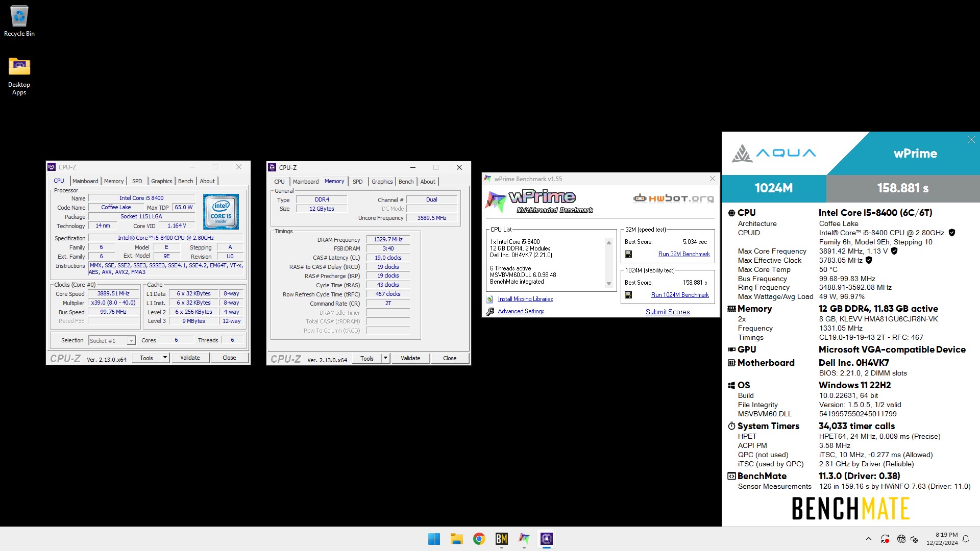Screen dimensions: 980x551
Task: Click the sync status tray icon with red dot
Action: pyautogui.click(x=885, y=539)
